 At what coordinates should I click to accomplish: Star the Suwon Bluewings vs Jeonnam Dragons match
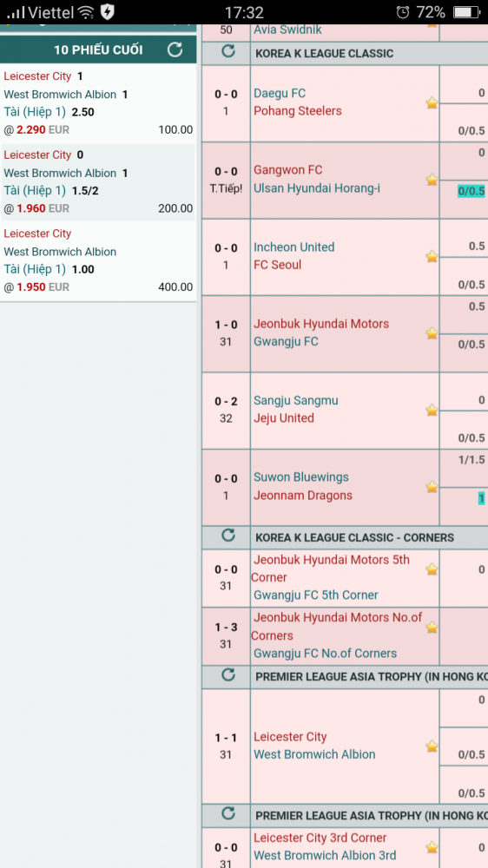(x=432, y=487)
